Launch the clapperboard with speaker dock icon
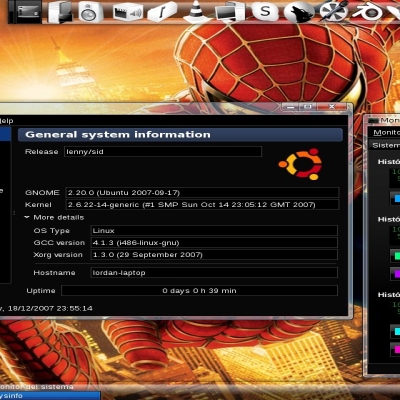The image size is (400, 400). click(x=127, y=12)
